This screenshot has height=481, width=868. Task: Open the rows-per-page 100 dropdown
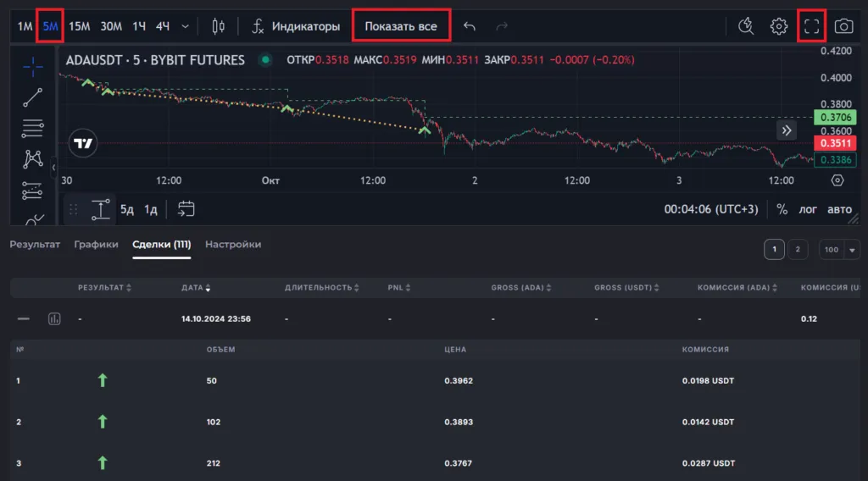coord(839,250)
